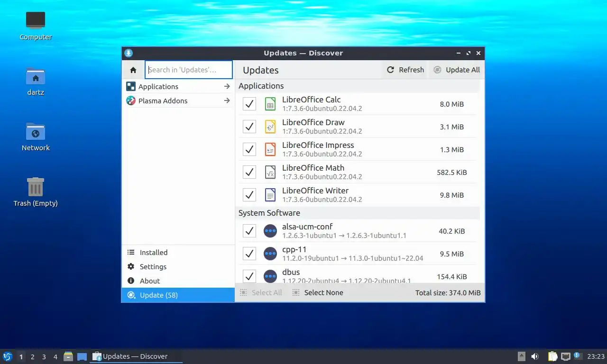Click the System Software section header

[358, 213]
